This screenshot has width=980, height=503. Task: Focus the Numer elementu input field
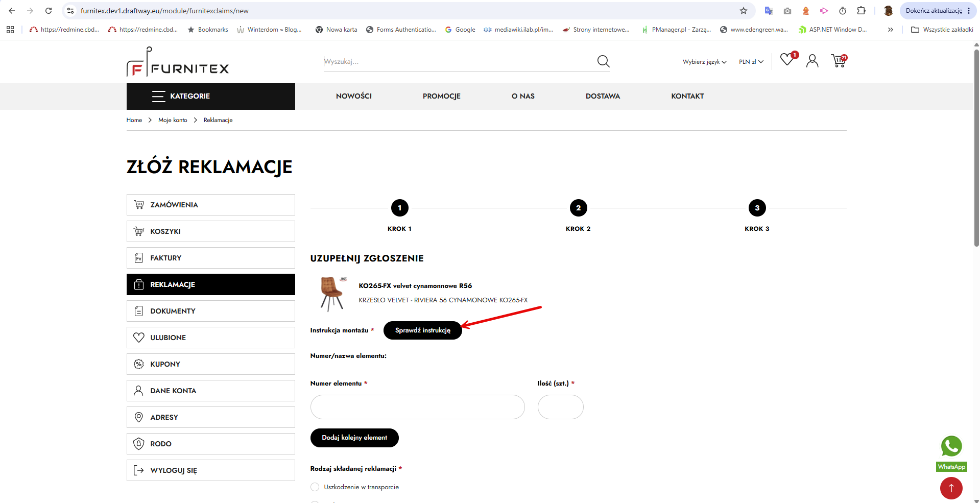pyautogui.click(x=417, y=407)
